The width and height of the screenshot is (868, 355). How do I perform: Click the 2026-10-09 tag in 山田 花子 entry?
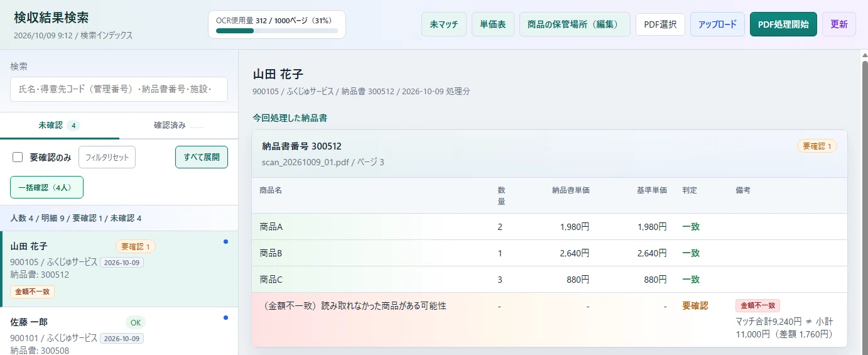[122, 262]
